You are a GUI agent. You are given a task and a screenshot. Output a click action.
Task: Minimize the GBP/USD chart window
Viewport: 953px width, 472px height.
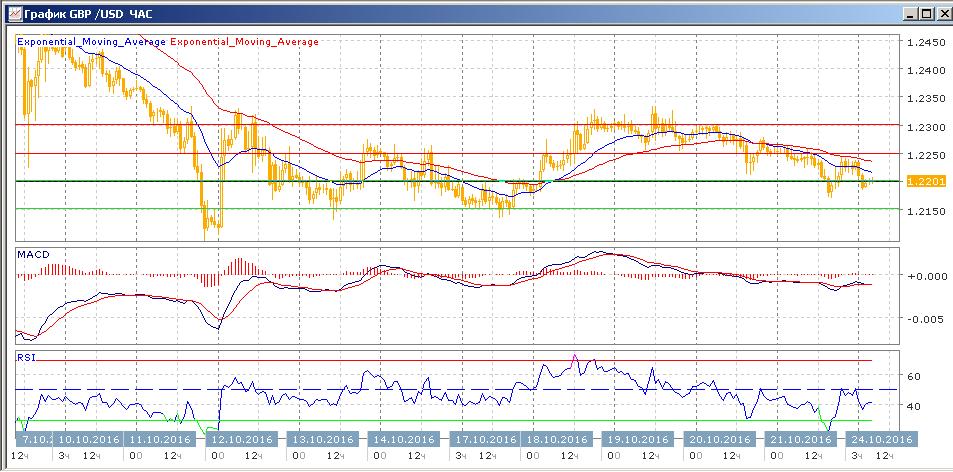910,13
